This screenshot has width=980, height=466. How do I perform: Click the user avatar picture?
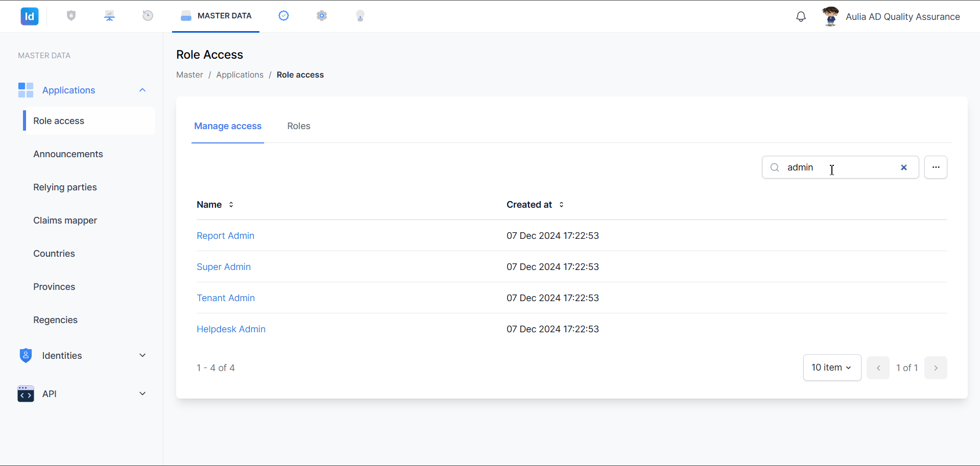click(x=830, y=16)
